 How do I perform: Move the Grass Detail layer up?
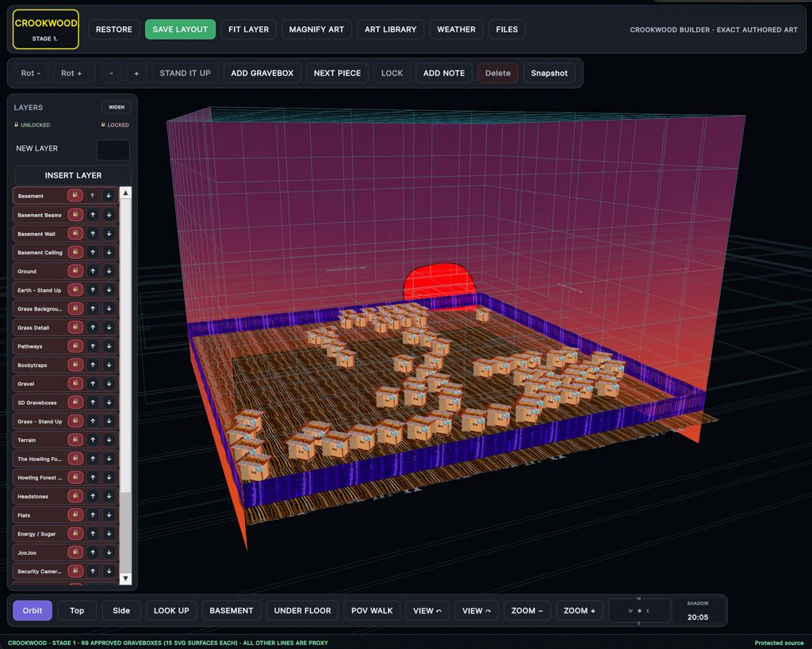(x=92, y=327)
